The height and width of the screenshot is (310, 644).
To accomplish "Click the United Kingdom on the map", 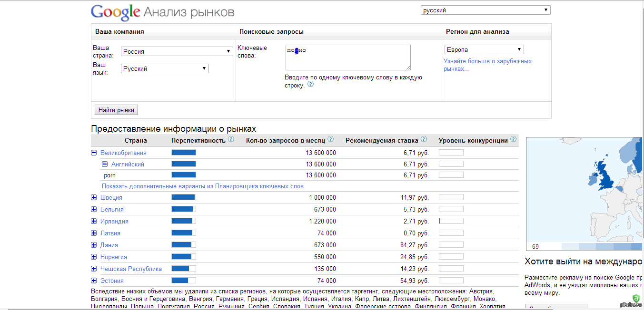I will coord(606,175).
